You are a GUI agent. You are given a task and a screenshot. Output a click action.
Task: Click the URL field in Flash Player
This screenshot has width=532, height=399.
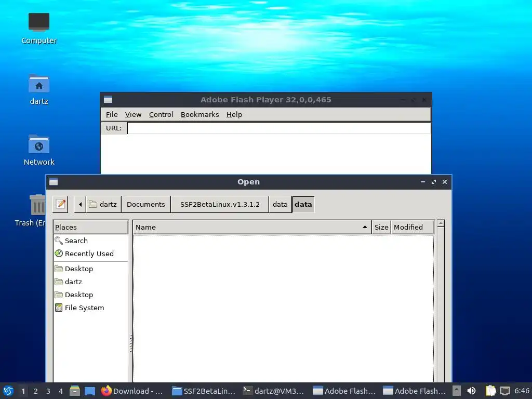click(x=279, y=128)
